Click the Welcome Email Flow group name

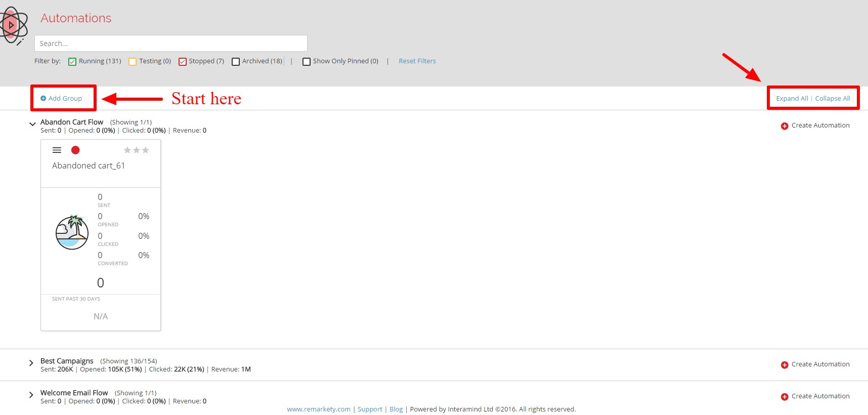pyautogui.click(x=74, y=393)
